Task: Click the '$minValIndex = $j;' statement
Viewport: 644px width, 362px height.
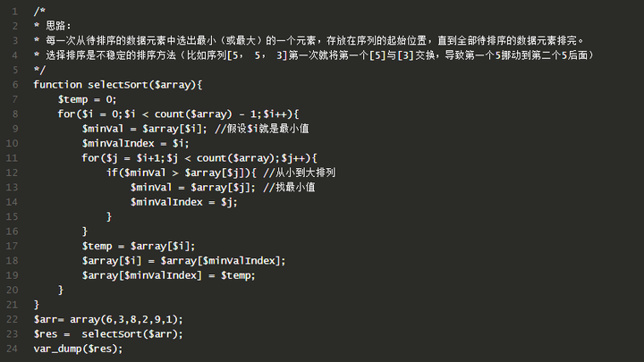Action: tap(184, 202)
